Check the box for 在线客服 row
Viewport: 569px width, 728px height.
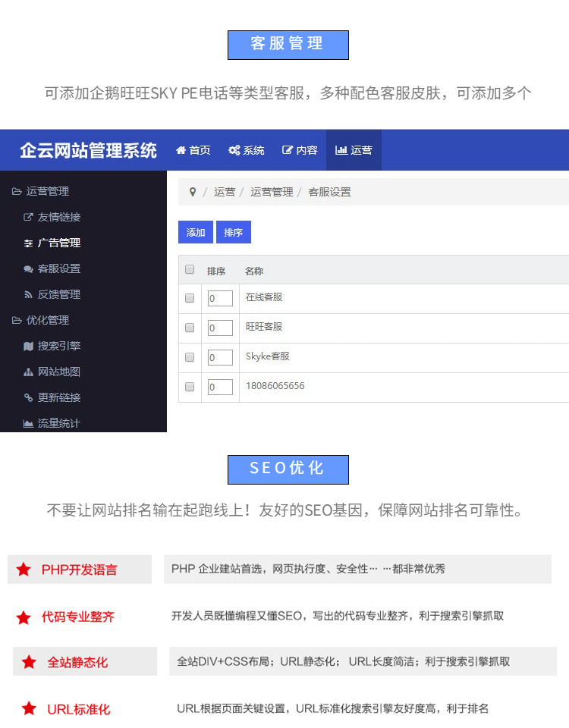[190, 298]
